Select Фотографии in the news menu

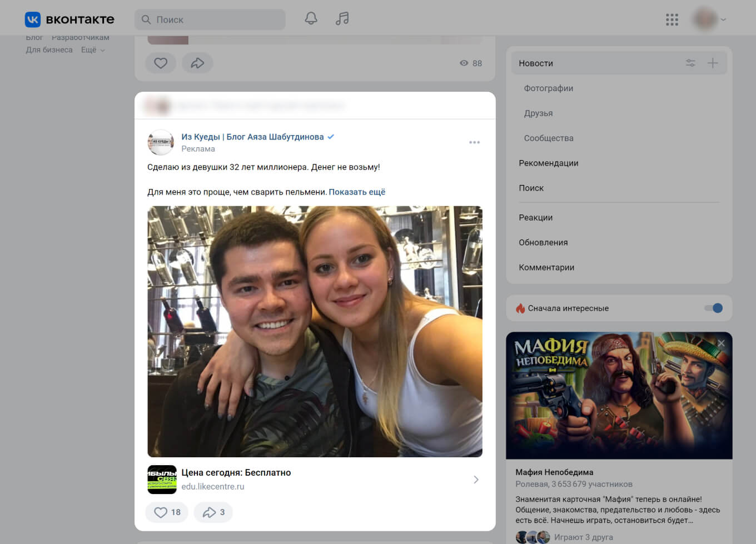click(x=548, y=88)
